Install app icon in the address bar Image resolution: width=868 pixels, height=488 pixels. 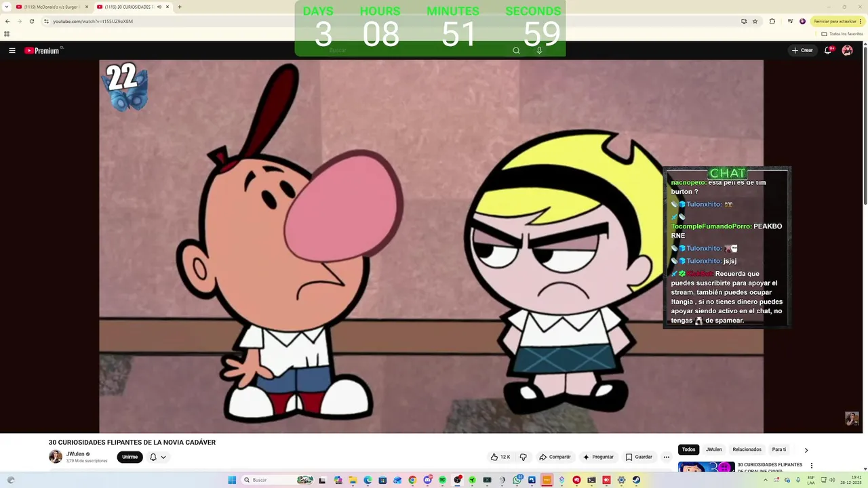click(x=744, y=21)
